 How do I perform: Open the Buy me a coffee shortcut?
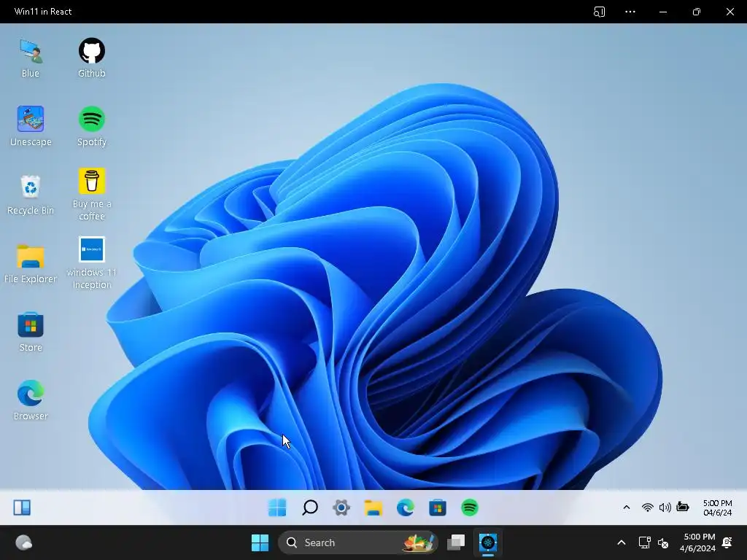[x=91, y=194]
